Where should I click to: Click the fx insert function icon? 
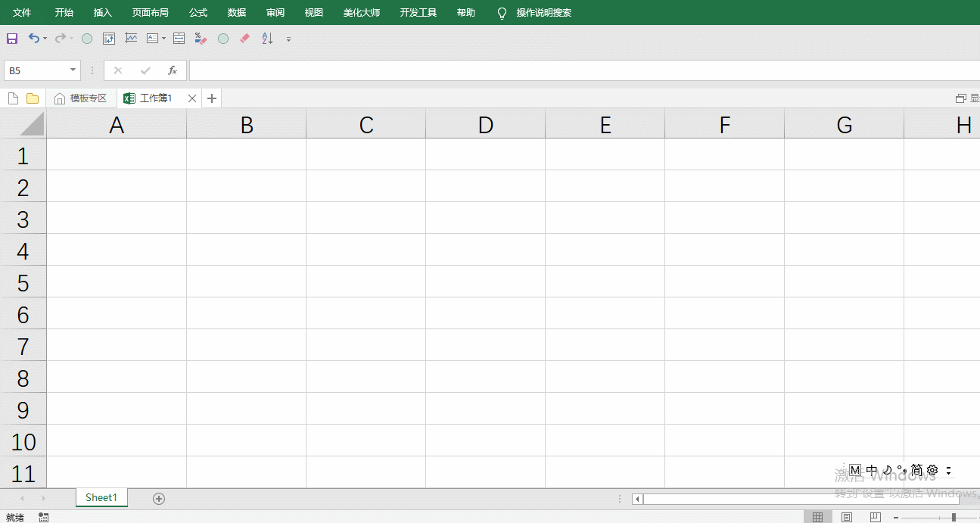[x=173, y=70]
